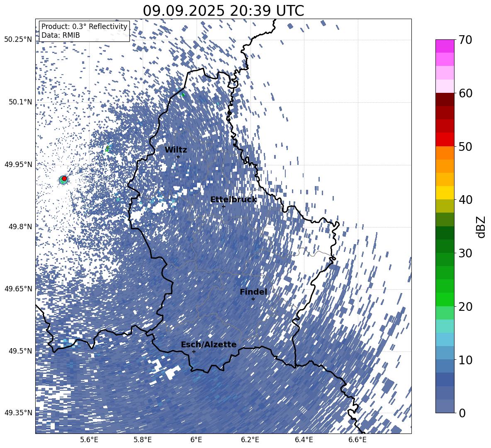
Task: Click the colorbar tick label 70
Action: point(465,40)
